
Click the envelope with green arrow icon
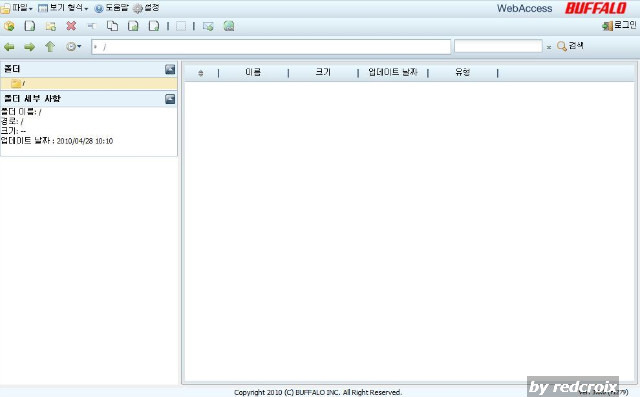pos(208,27)
